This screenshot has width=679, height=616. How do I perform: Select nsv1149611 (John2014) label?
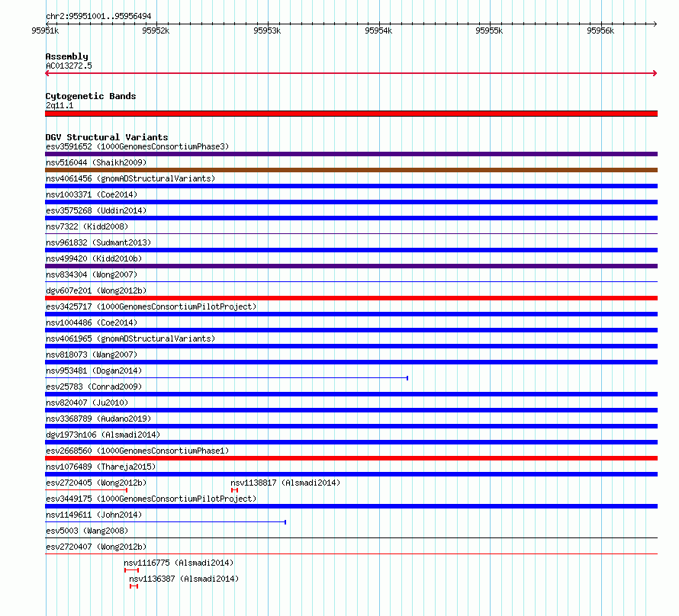(x=94, y=515)
